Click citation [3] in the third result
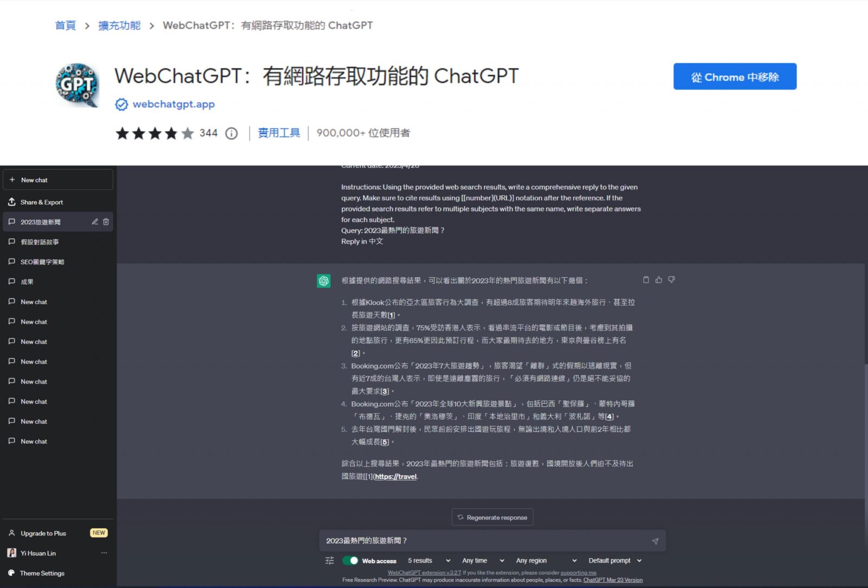 (x=385, y=391)
